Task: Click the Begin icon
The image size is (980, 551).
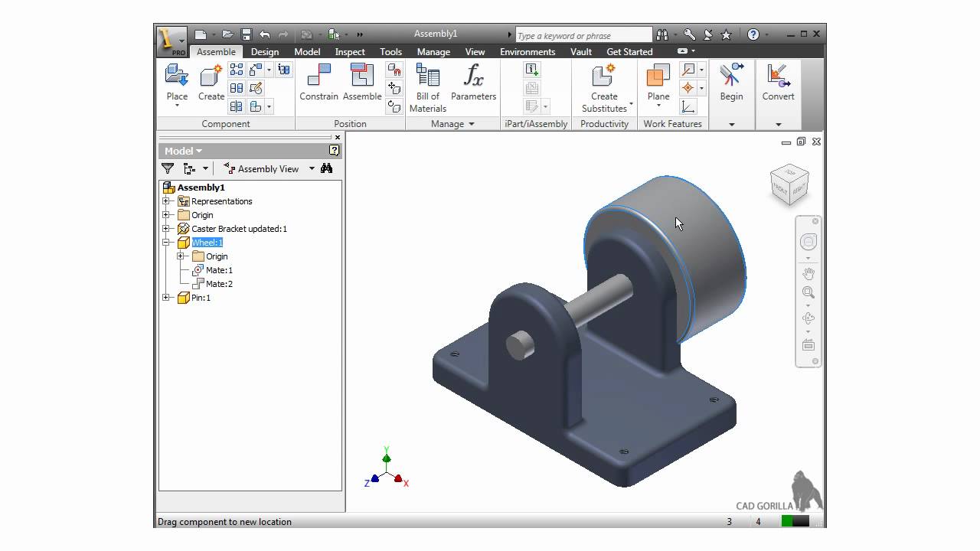Action: tap(731, 76)
